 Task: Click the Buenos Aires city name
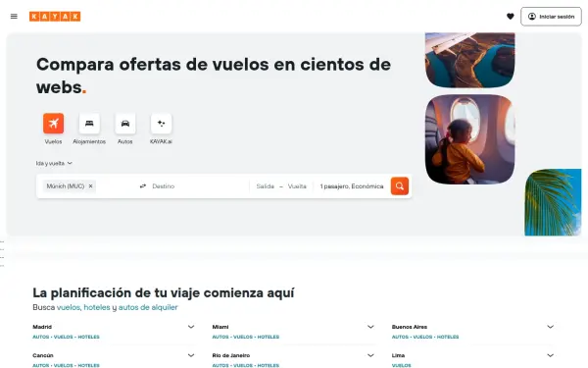point(410,327)
